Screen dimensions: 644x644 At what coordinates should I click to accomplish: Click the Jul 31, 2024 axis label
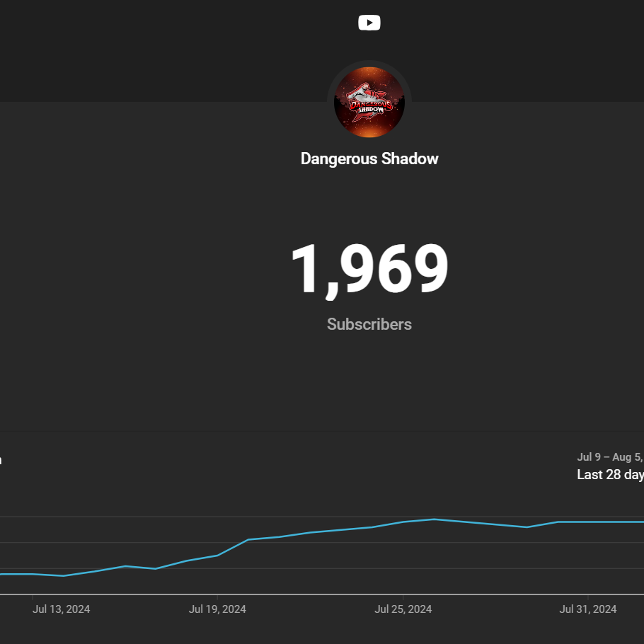(587, 609)
